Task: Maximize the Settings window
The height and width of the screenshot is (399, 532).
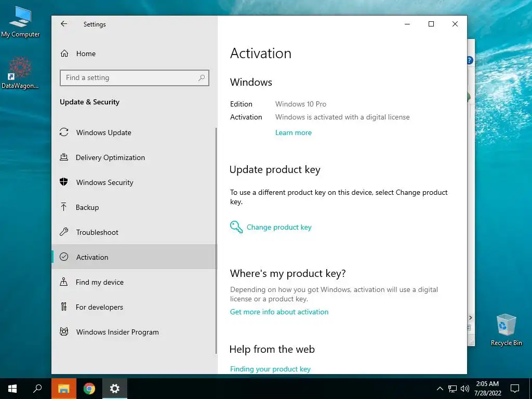Action: click(x=431, y=24)
